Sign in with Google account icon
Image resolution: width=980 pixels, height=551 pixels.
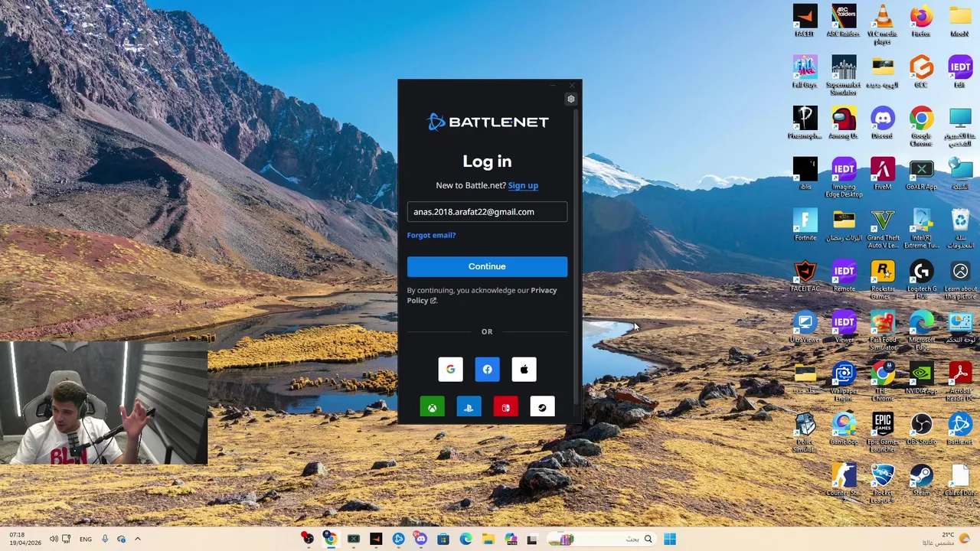[x=450, y=370]
